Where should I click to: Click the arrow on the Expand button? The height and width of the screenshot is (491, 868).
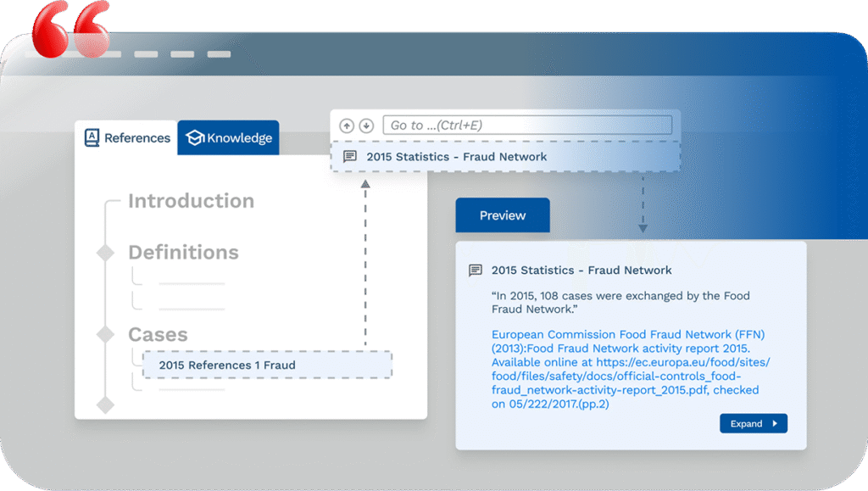pyautogui.click(x=775, y=424)
